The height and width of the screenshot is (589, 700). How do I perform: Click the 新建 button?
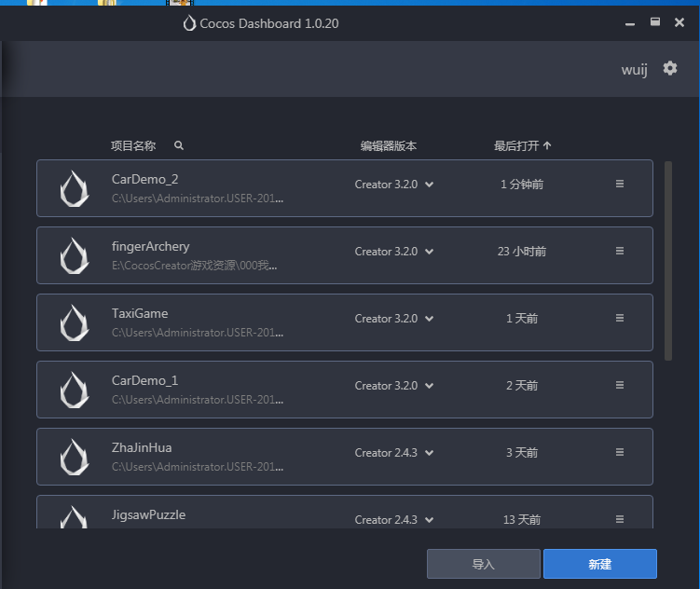coord(599,564)
